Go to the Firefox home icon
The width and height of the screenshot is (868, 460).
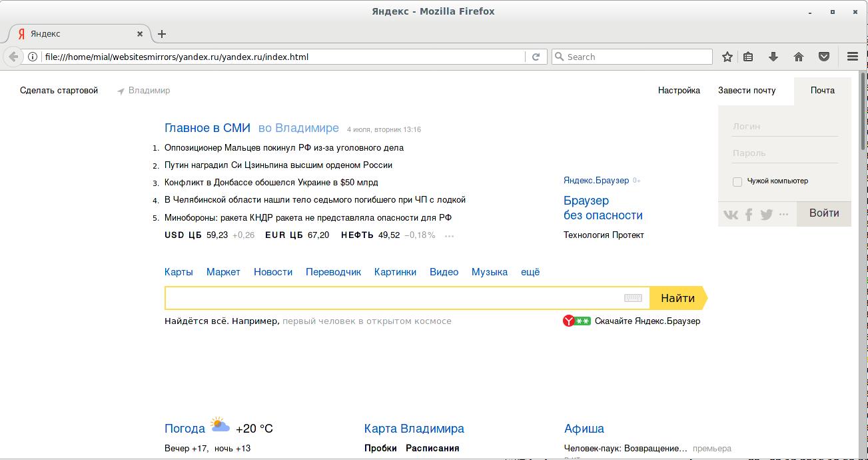[x=799, y=57]
